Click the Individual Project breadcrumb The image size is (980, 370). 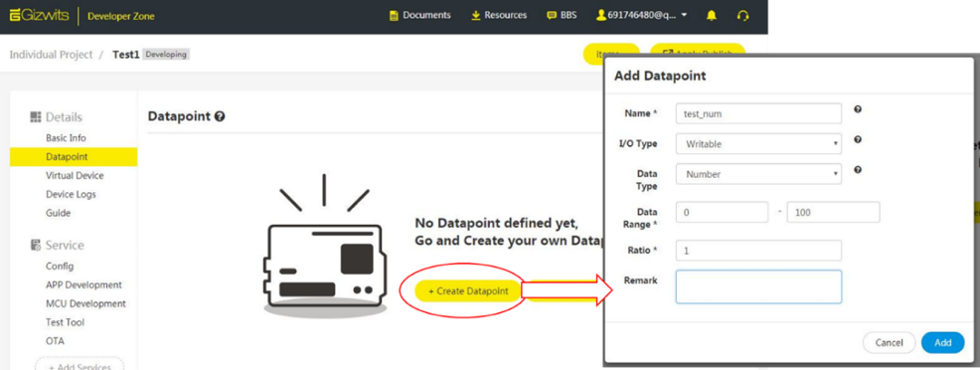coord(51,55)
